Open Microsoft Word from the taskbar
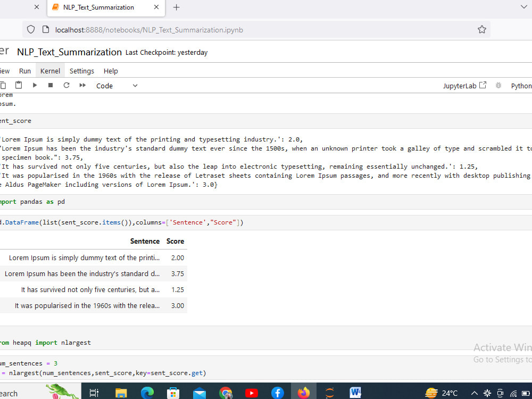The image size is (532, 399). click(355, 393)
